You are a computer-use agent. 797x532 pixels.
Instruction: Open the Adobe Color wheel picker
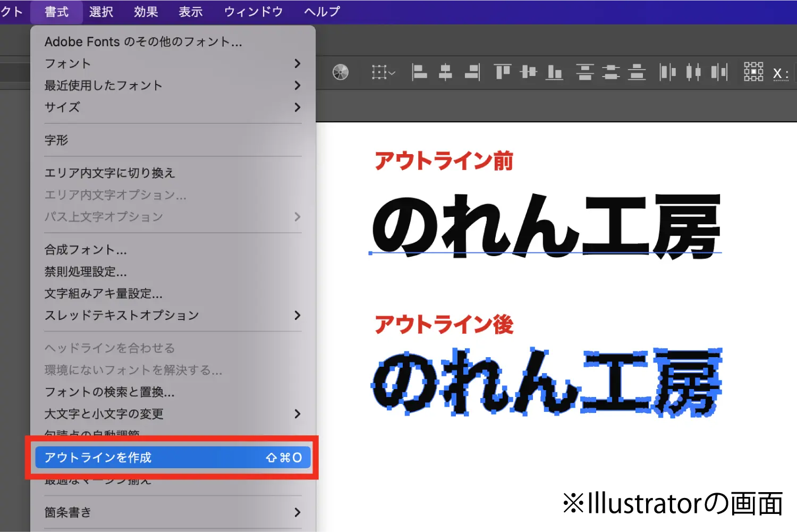click(x=341, y=72)
